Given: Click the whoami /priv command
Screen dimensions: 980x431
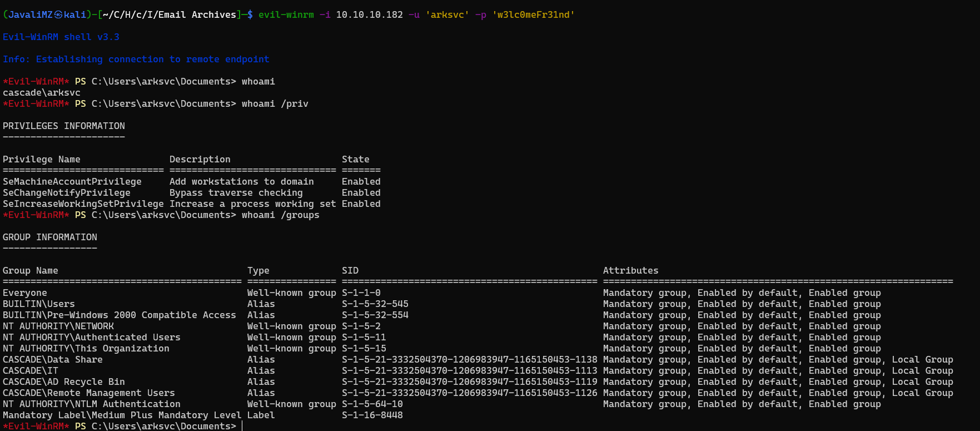Looking at the screenshot, I should (275, 103).
